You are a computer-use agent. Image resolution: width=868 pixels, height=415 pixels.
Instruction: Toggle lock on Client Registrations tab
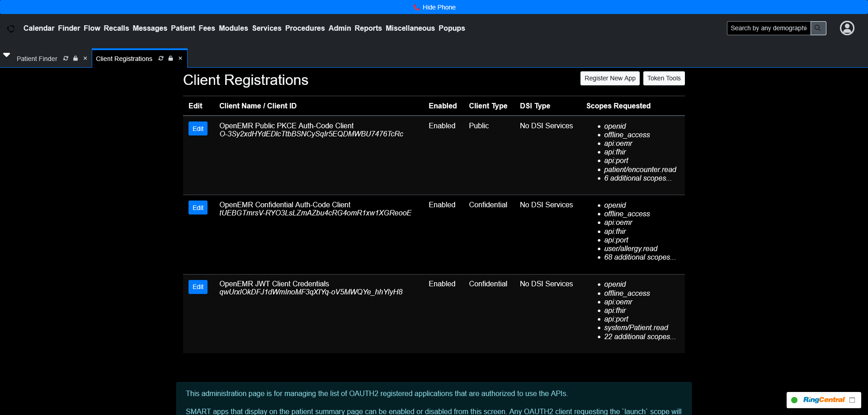click(170, 58)
